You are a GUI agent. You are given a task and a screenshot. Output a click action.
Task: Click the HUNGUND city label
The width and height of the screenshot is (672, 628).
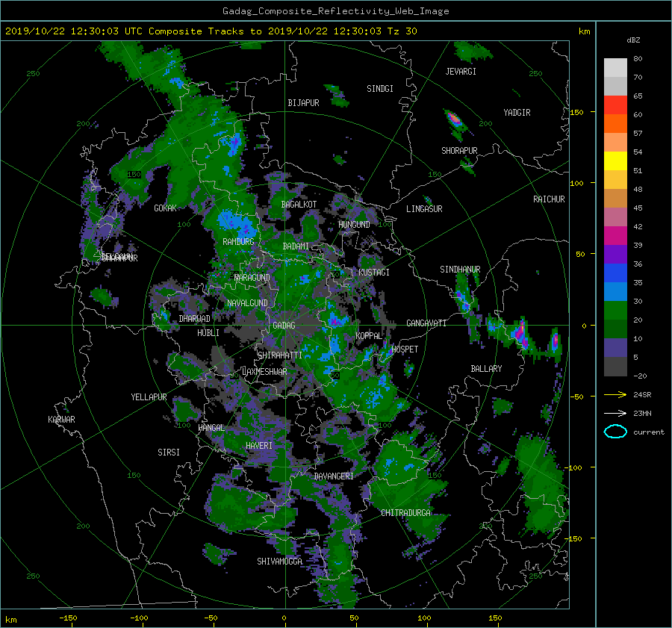pyautogui.click(x=354, y=225)
